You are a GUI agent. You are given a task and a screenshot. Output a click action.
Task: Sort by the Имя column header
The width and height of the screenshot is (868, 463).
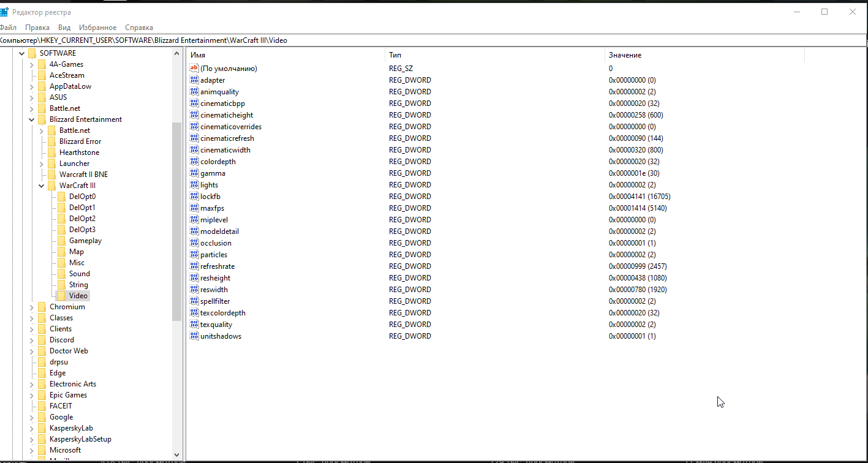coord(285,55)
